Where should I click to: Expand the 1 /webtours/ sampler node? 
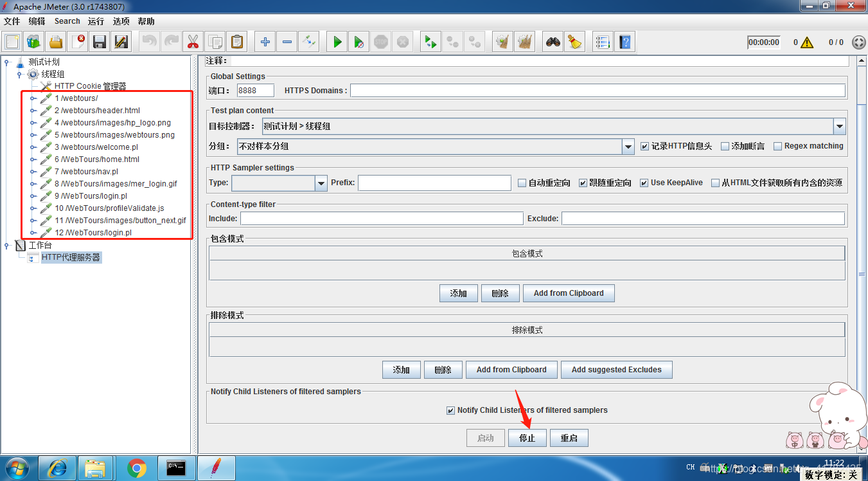tap(33, 98)
